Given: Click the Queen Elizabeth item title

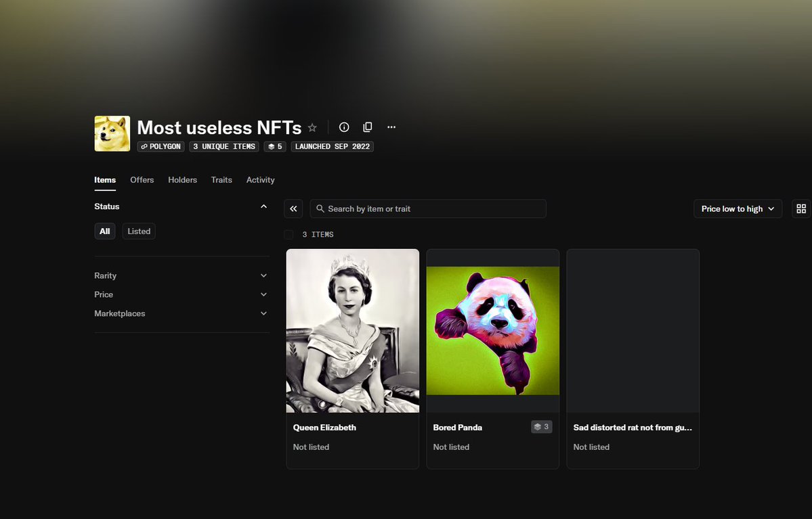Looking at the screenshot, I should 324,428.
